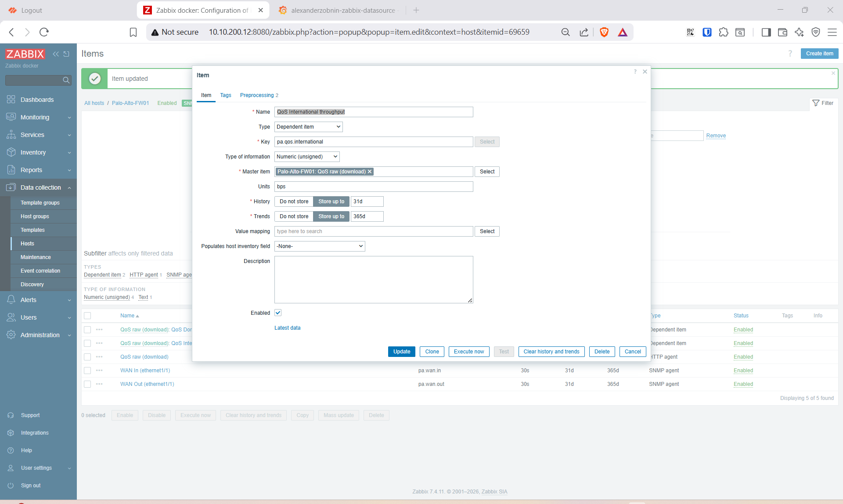This screenshot has height=504, width=843.
Task: Bookmark this page in the browser
Action: pyautogui.click(x=133, y=32)
